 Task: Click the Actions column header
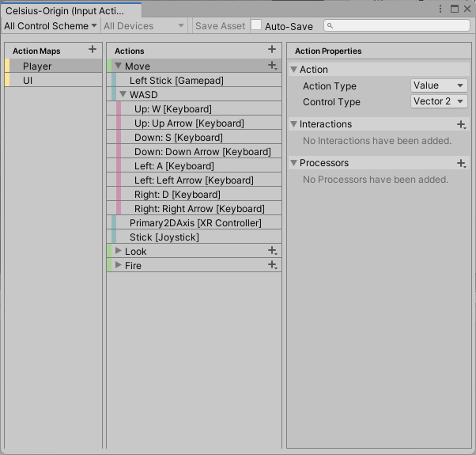click(x=130, y=51)
